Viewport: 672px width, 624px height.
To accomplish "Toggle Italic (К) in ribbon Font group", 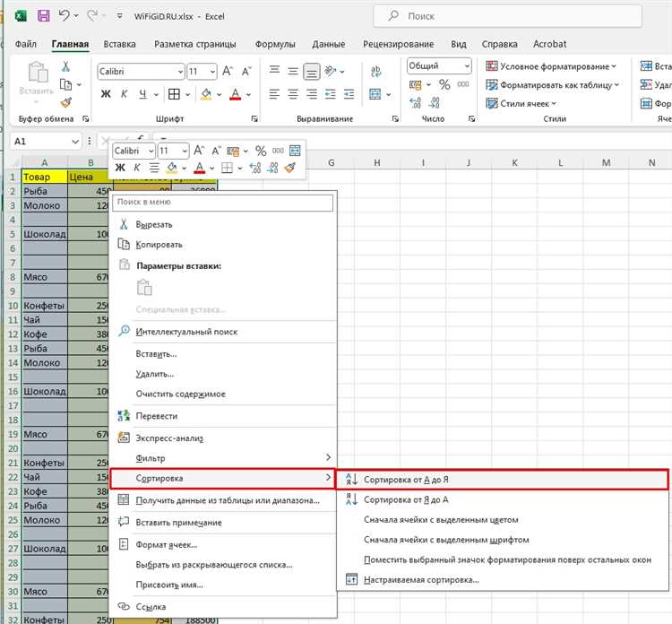I will click(x=124, y=94).
